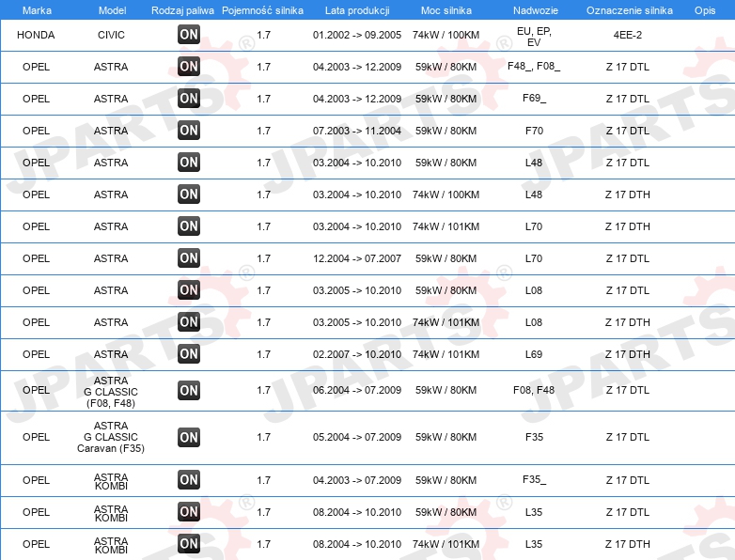Viewport: 735px width, 560px height.
Task: Select the F48_, F08_ body cell
Action: click(534, 66)
